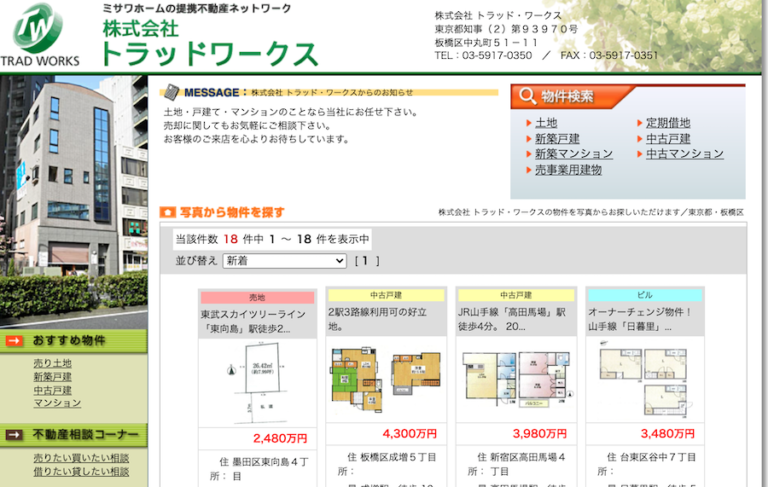Screen dimensions: 768x487
Task: Open the 中古戸建 search link
Action: (668, 138)
